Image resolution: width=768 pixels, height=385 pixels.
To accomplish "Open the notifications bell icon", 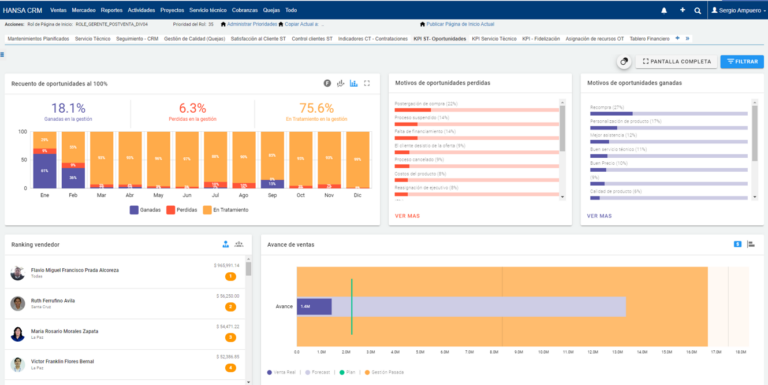I will click(x=664, y=10).
